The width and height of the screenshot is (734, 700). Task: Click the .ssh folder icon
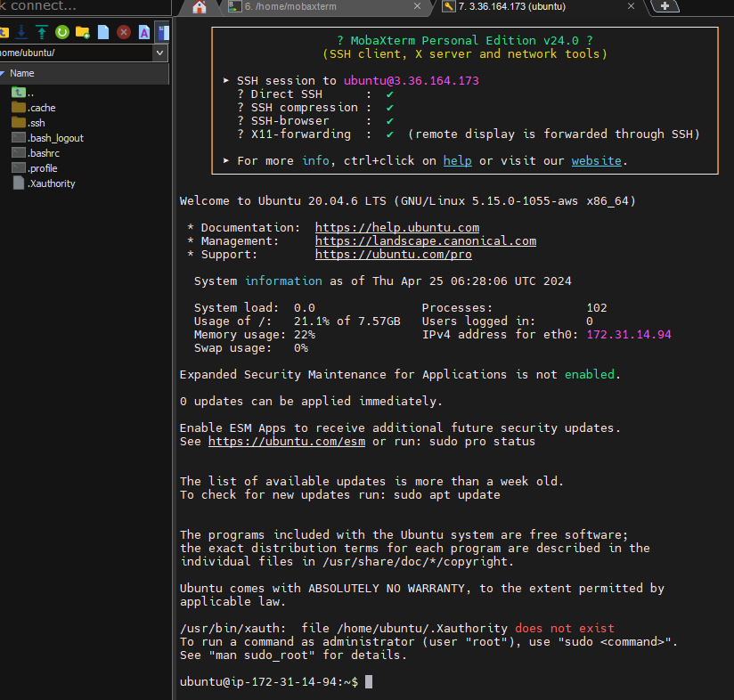coord(18,123)
